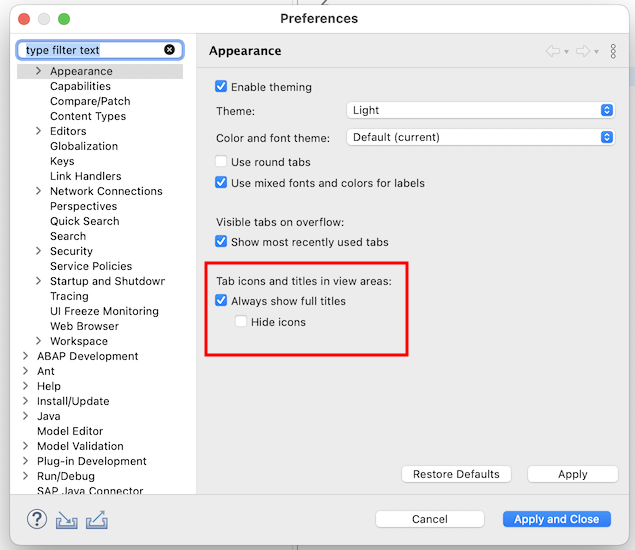
Task: Open the three-dot view menu icon
Action: point(613,51)
